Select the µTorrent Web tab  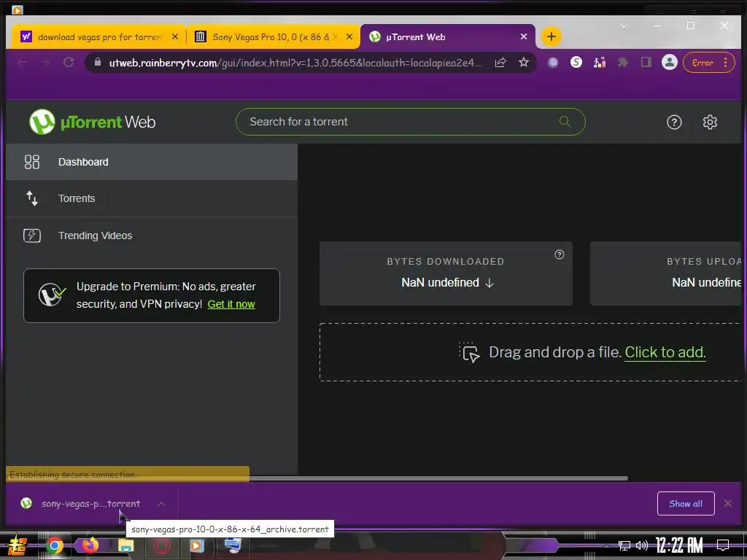click(447, 37)
